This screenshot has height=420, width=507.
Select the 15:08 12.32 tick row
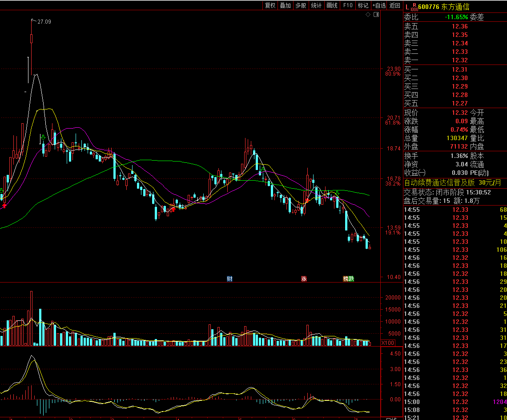point(455,410)
